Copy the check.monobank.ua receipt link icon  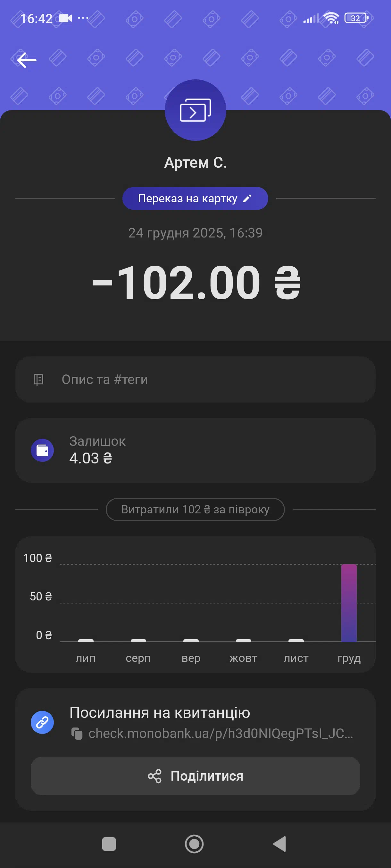click(x=77, y=734)
